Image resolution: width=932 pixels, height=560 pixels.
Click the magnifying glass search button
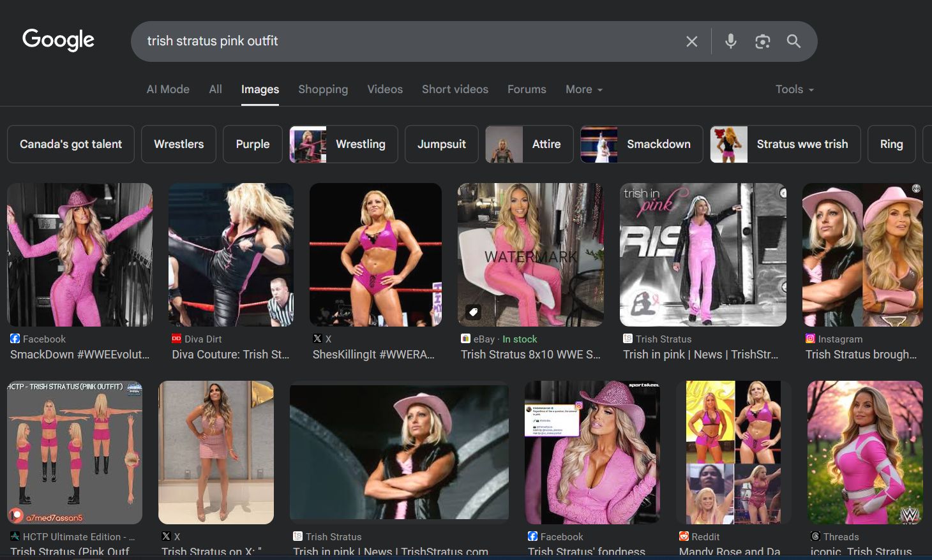[x=793, y=41]
